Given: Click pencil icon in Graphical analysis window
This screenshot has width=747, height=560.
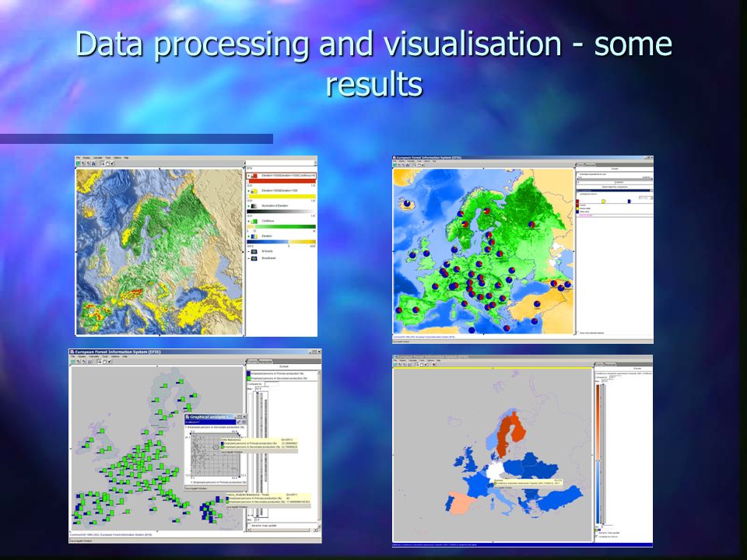Looking at the screenshot, I should tap(239, 422).
